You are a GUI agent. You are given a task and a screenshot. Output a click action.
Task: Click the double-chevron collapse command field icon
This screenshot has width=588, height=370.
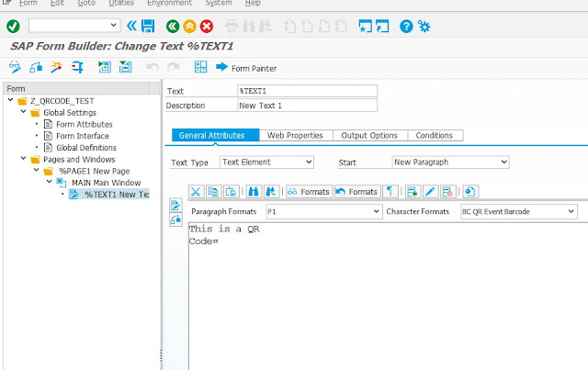pos(131,26)
